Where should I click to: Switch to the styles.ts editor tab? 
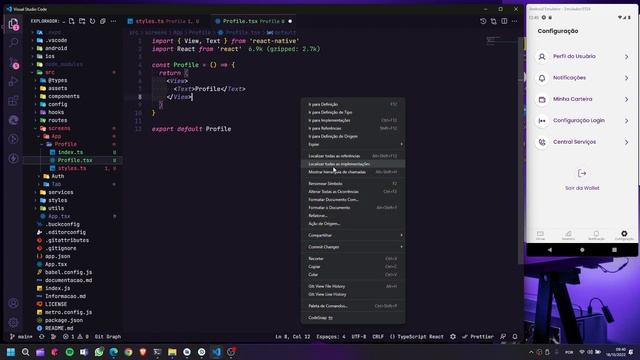[163, 21]
